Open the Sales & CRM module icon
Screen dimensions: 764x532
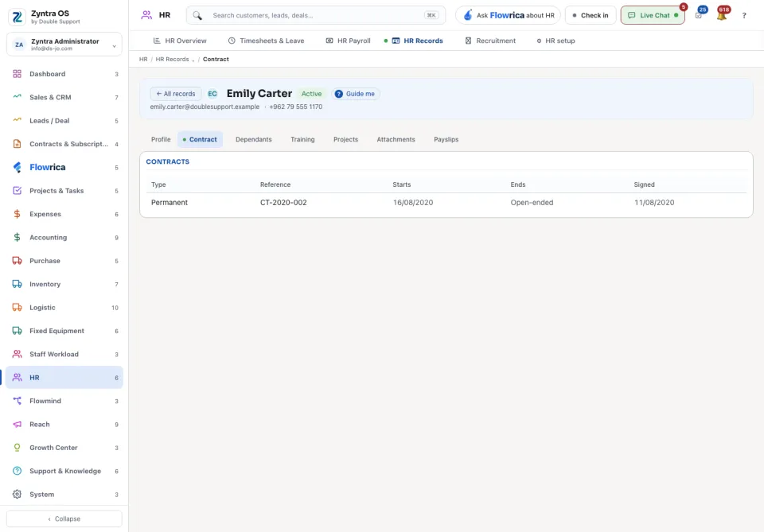17,97
